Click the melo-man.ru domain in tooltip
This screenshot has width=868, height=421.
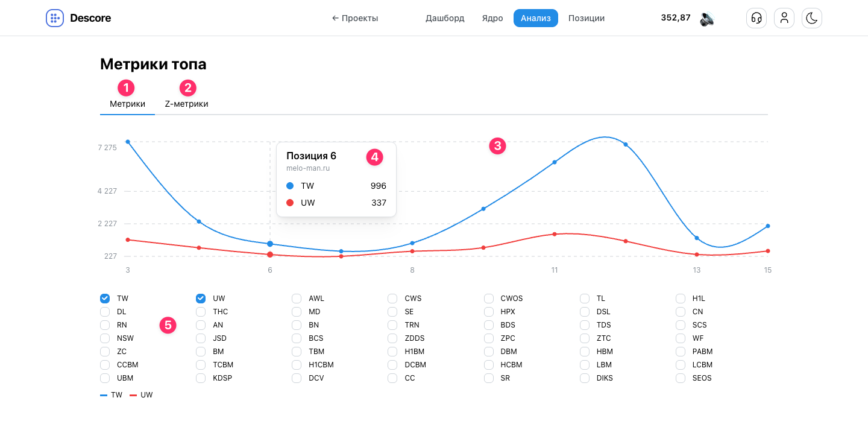tap(308, 168)
